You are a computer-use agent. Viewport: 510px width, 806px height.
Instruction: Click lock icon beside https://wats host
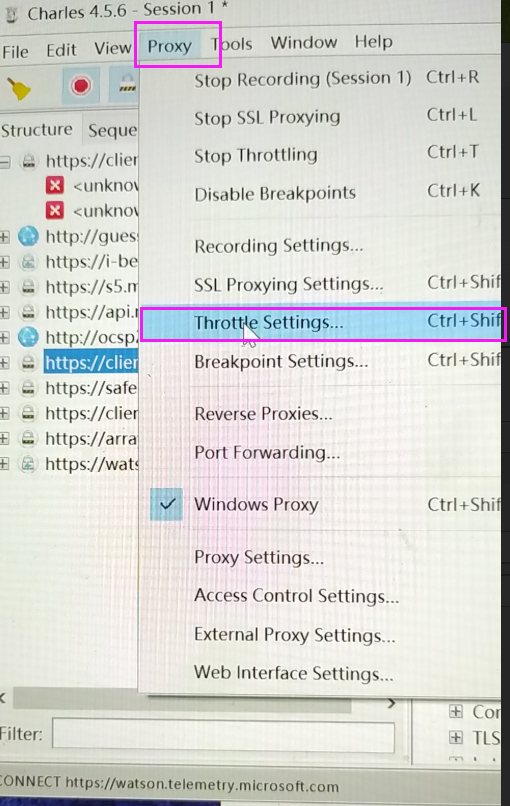[28, 464]
